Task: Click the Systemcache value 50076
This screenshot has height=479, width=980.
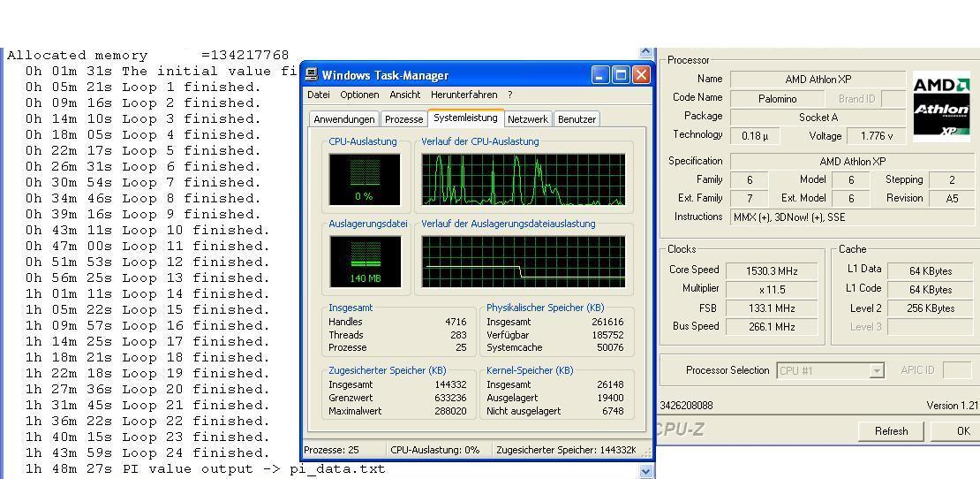Action: [x=610, y=347]
